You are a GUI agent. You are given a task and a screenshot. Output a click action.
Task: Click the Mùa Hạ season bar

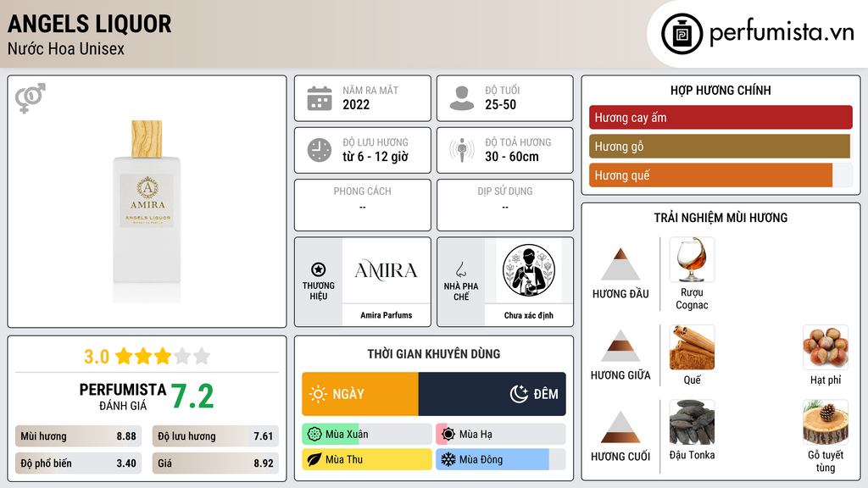click(x=500, y=435)
